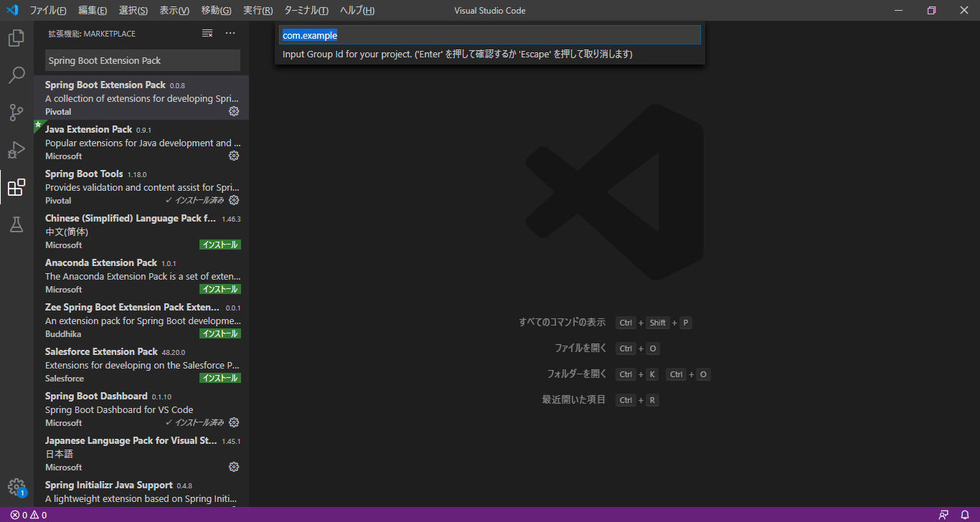
Task: Open the Extensions view icon
Action: pyautogui.click(x=17, y=188)
